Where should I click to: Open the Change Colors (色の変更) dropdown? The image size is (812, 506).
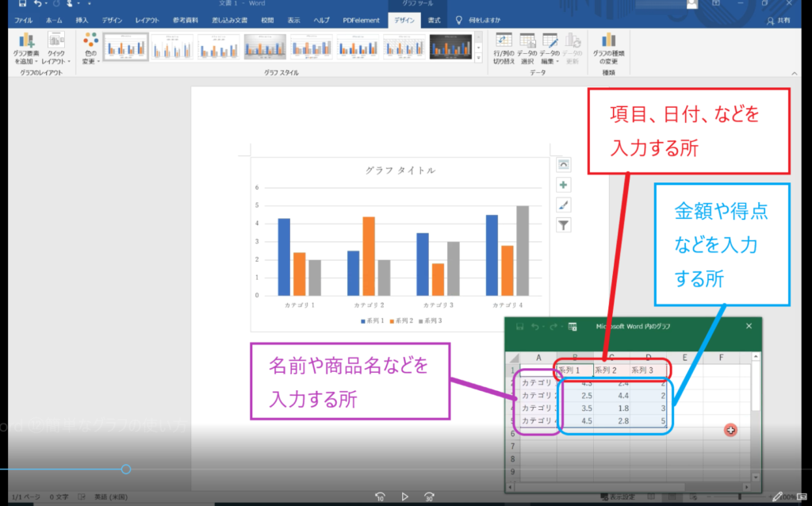click(x=90, y=48)
